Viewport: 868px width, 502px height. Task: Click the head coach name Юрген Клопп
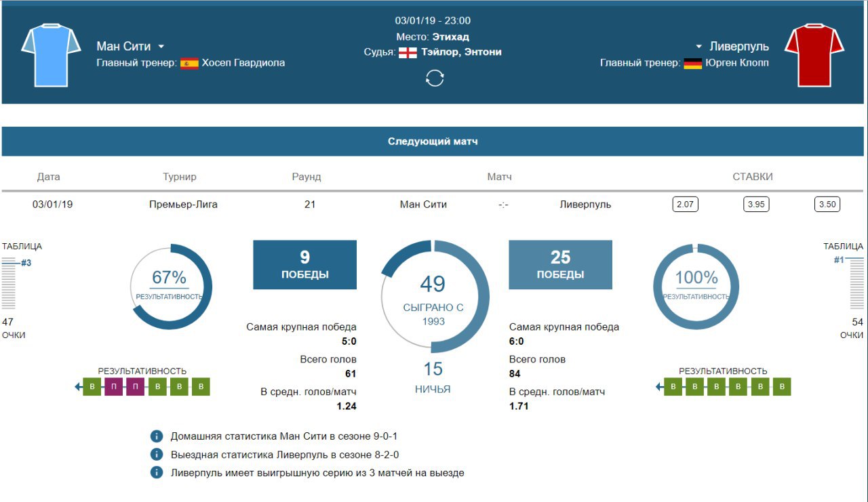coord(737,63)
